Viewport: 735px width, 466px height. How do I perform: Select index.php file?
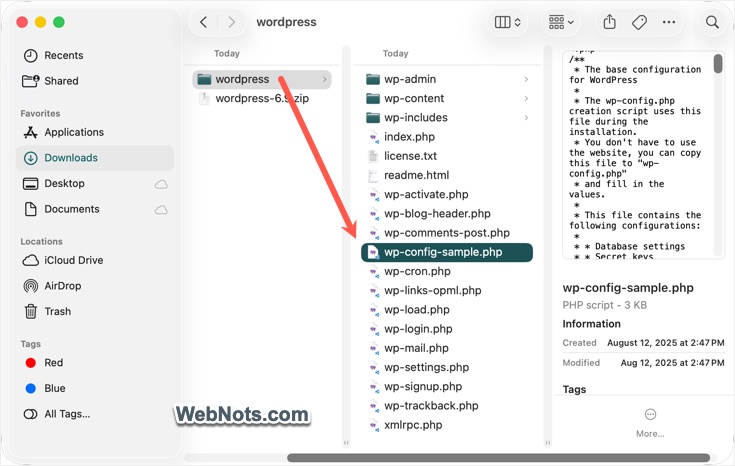coord(447,137)
